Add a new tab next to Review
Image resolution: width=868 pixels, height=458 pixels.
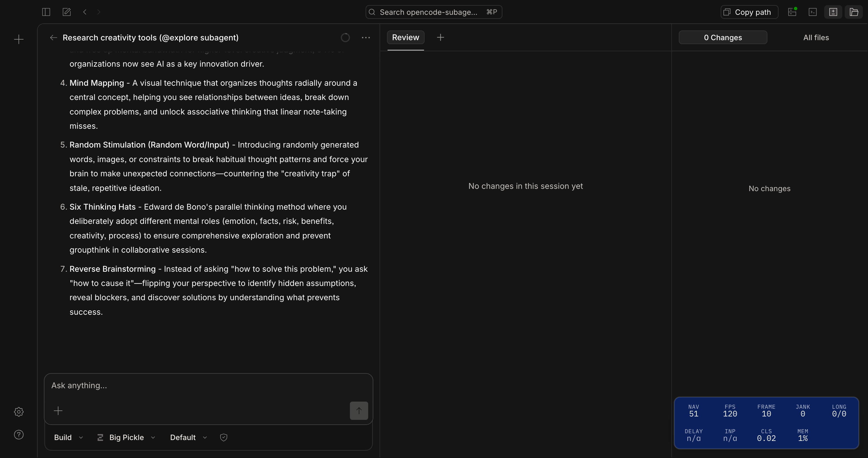440,37
